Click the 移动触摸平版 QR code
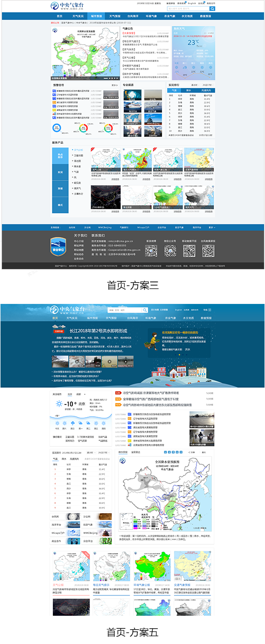Screen dimensions: 265x644 pos(189,251)
